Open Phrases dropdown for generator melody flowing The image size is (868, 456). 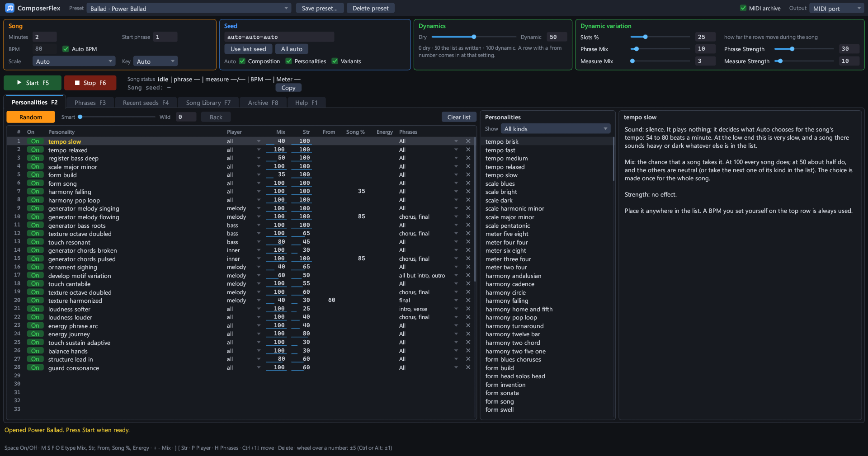tap(429, 216)
